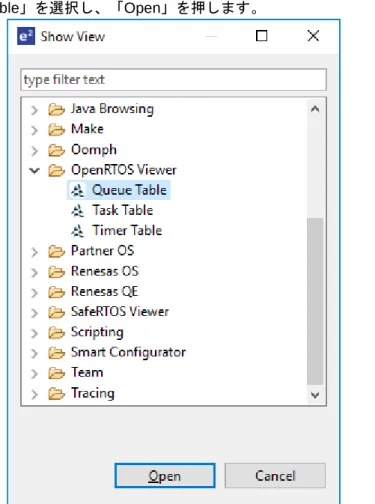The height and width of the screenshot is (504, 375).
Task: Select the Timer Table view icon
Action: (x=77, y=231)
